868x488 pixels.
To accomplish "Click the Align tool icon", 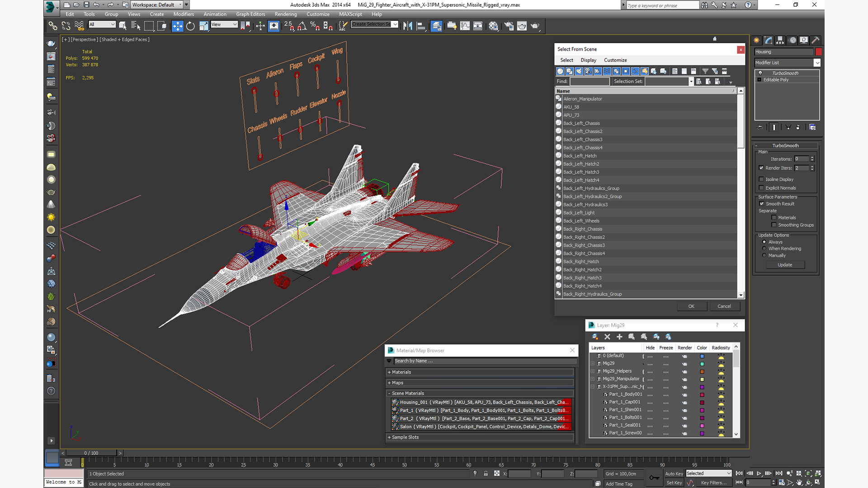I will tap(421, 26).
